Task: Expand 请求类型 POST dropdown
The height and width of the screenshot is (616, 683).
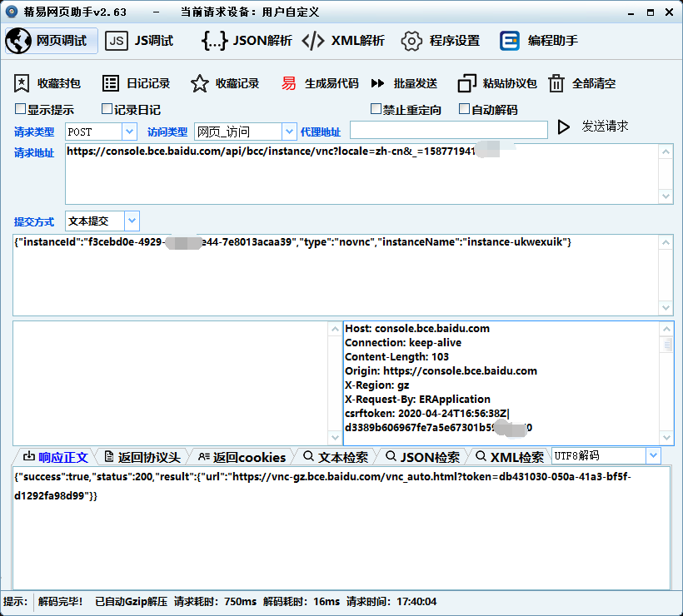Action: (x=129, y=132)
